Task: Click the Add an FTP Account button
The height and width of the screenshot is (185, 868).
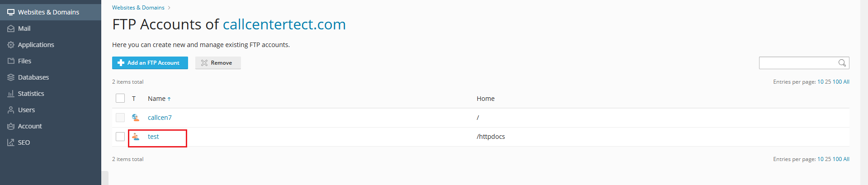Action: (150, 63)
